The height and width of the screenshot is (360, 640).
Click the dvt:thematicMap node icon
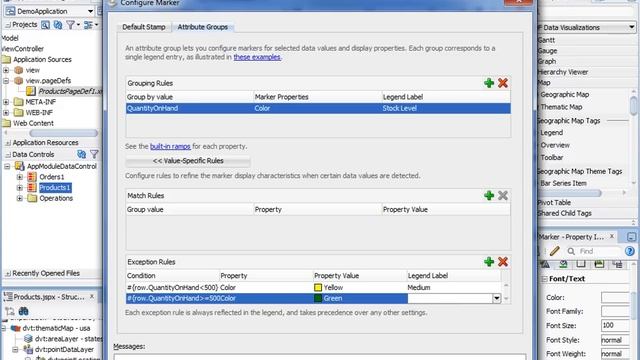coord(16,328)
